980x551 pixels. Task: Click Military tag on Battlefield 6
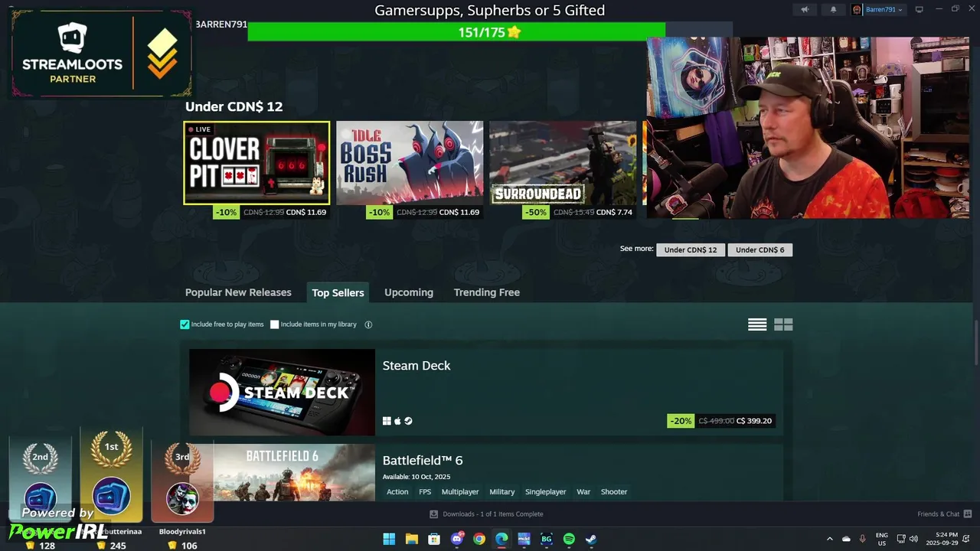(x=502, y=492)
